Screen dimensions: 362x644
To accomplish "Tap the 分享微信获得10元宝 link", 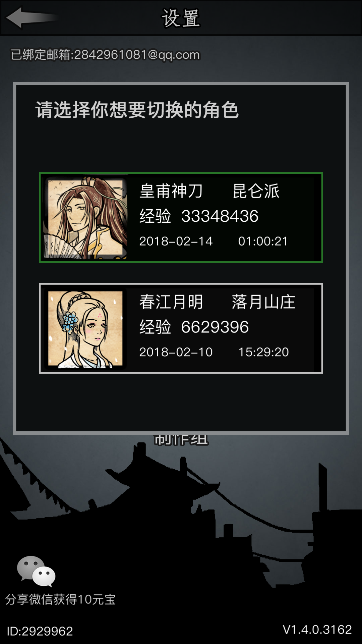I will coord(60,599).
